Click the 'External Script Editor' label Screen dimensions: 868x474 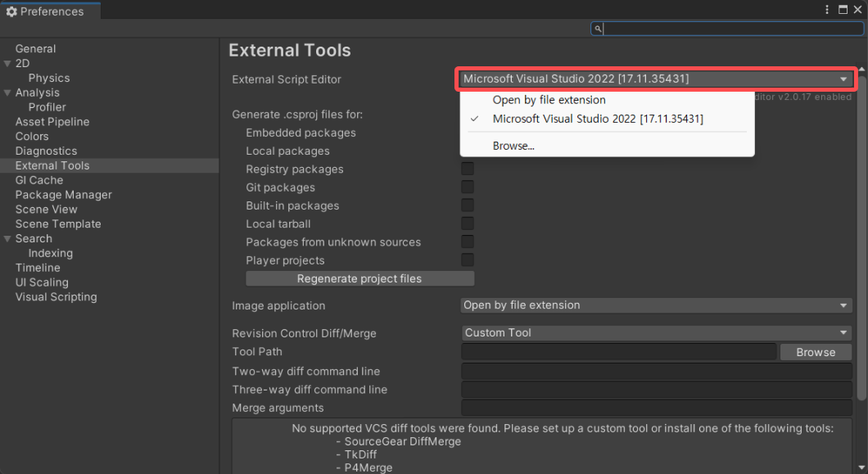(x=287, y=79)
